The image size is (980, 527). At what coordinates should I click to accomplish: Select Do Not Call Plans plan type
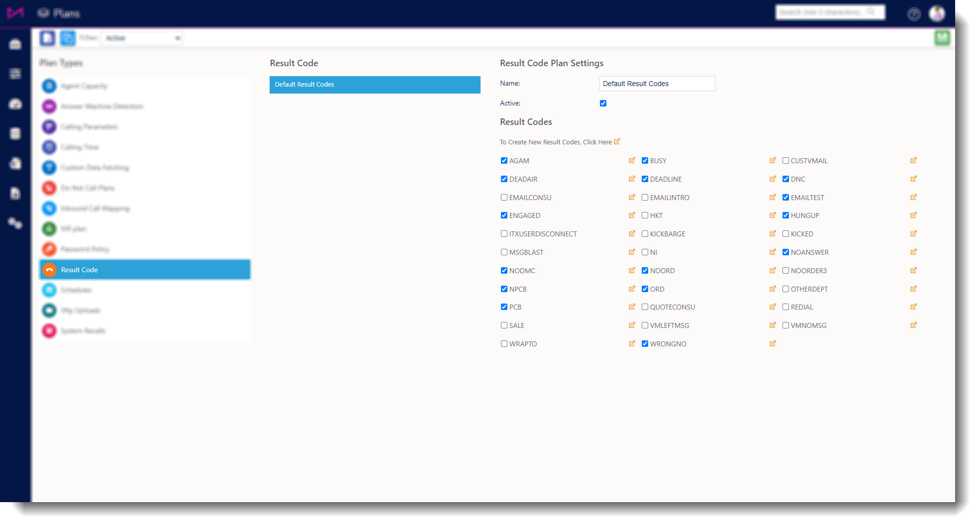(145, 188)
